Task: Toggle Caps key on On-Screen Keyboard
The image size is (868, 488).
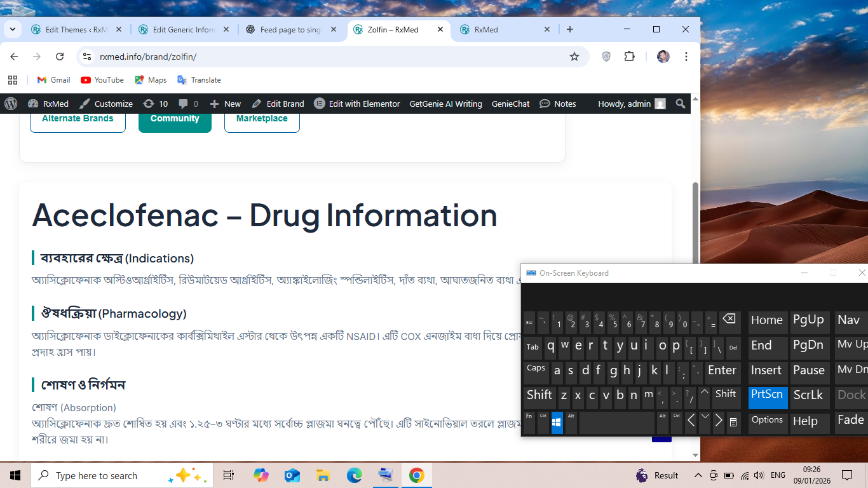Action: 536,370
